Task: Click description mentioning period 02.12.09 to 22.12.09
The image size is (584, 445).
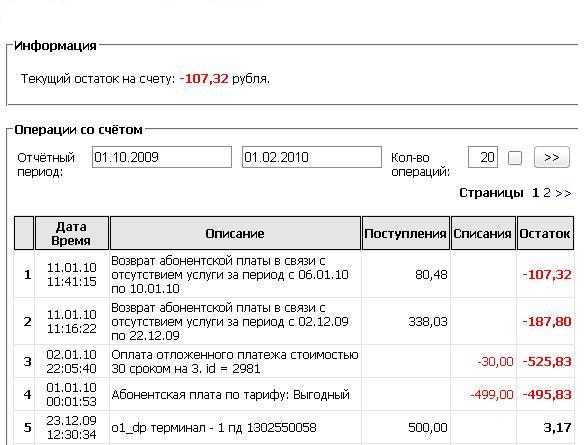Action: point(229,321)
